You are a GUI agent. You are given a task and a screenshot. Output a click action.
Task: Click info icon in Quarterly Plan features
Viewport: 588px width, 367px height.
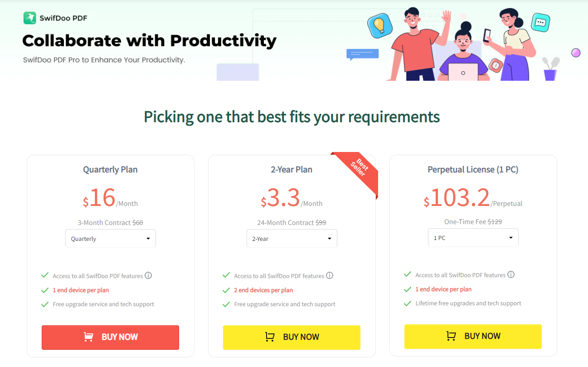tap(148, 275)
